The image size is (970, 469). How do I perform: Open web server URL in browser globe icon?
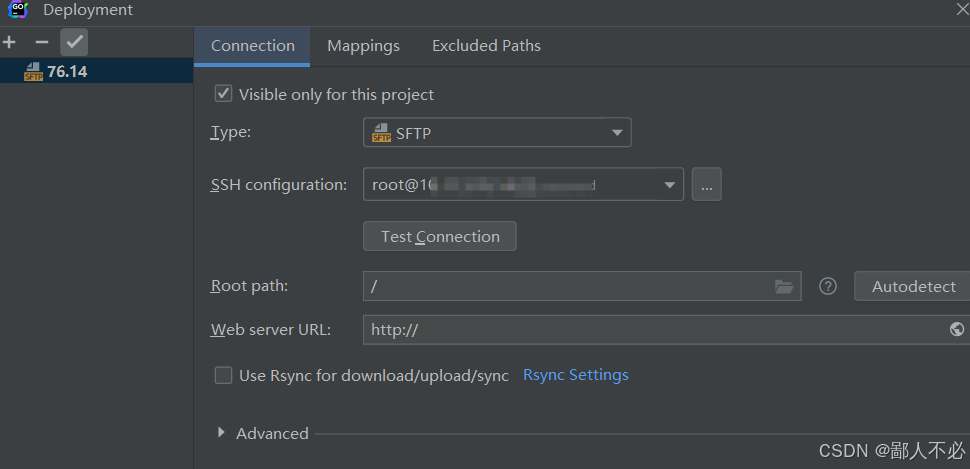click(x=957, y=329)
